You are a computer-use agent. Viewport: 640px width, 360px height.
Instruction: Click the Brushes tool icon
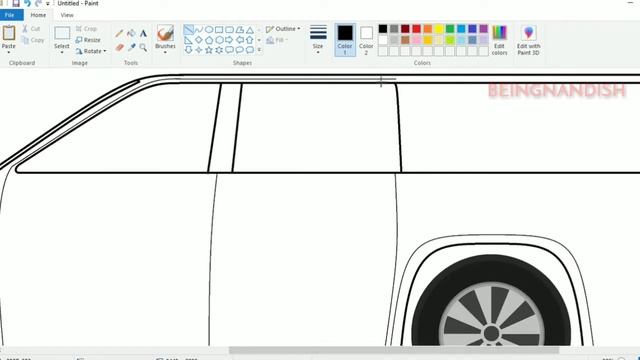pyautogui.click(x=165, y=33)
